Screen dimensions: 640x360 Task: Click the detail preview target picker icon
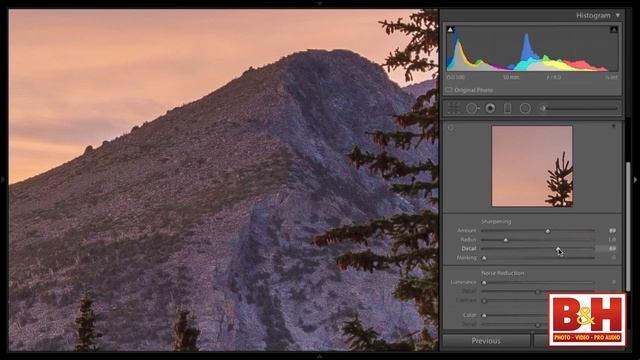(x=451, y=128)
